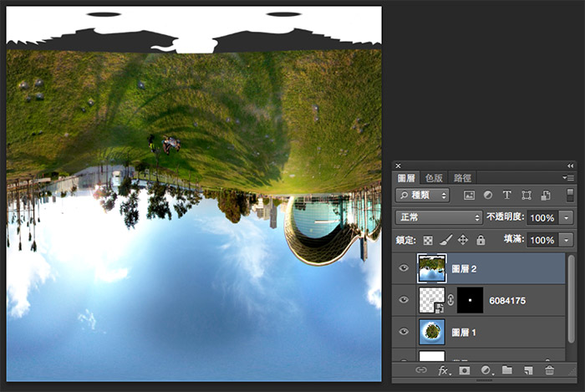
Task: Open the layers panel flyout menu
Action: (569, 178)
